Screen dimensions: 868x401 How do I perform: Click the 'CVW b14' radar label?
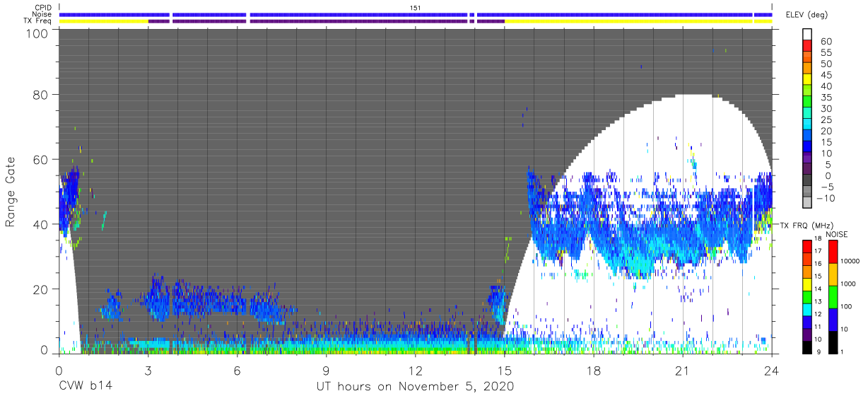tap(85, 386)
